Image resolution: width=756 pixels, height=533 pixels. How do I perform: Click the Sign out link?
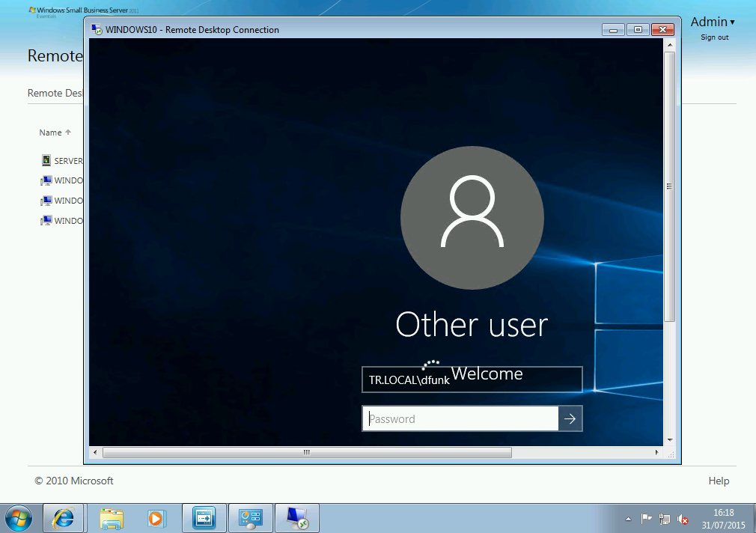[x=714, y=37]
